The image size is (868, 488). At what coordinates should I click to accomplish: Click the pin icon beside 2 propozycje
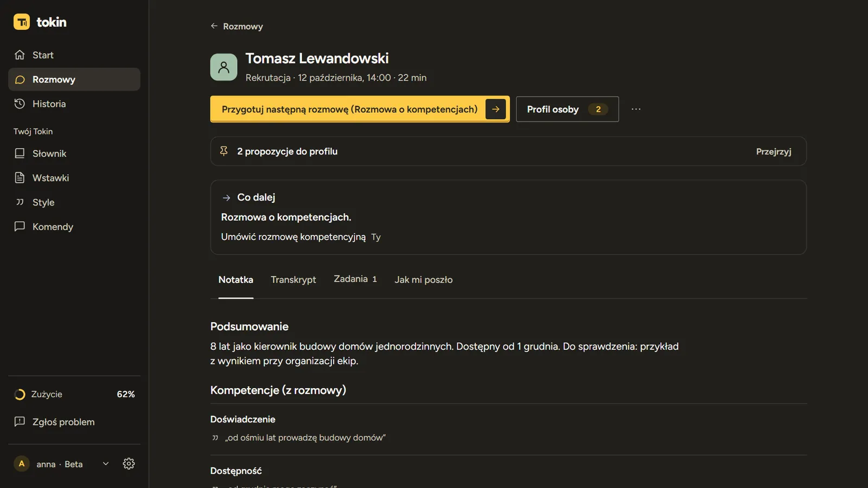pyautogui.click(x=224, y=151)
